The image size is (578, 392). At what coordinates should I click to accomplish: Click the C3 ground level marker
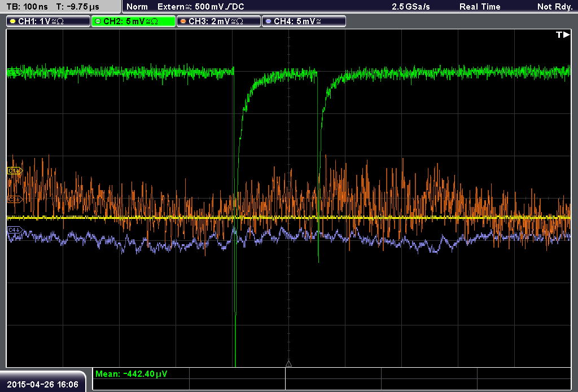(x=15, y=199)
